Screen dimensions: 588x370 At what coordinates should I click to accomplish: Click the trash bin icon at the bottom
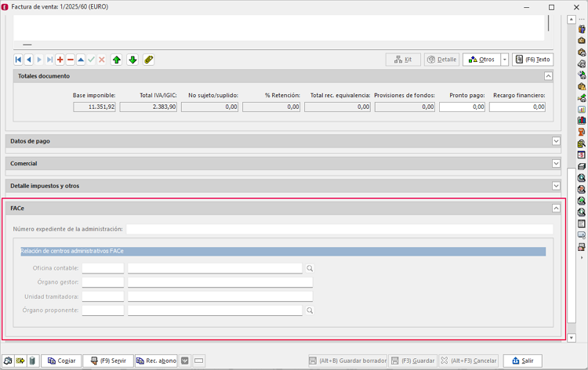coord(33,361)
